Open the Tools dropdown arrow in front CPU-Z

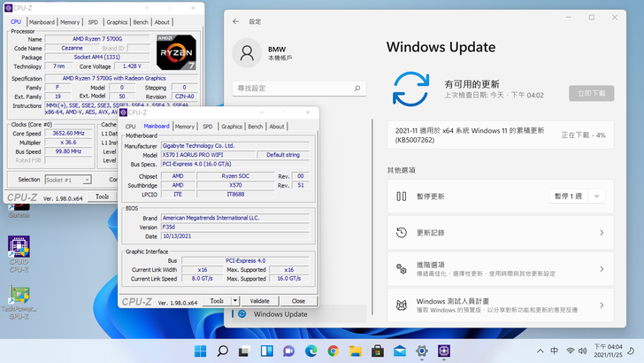pyautogui.click(x=235, y=301)
